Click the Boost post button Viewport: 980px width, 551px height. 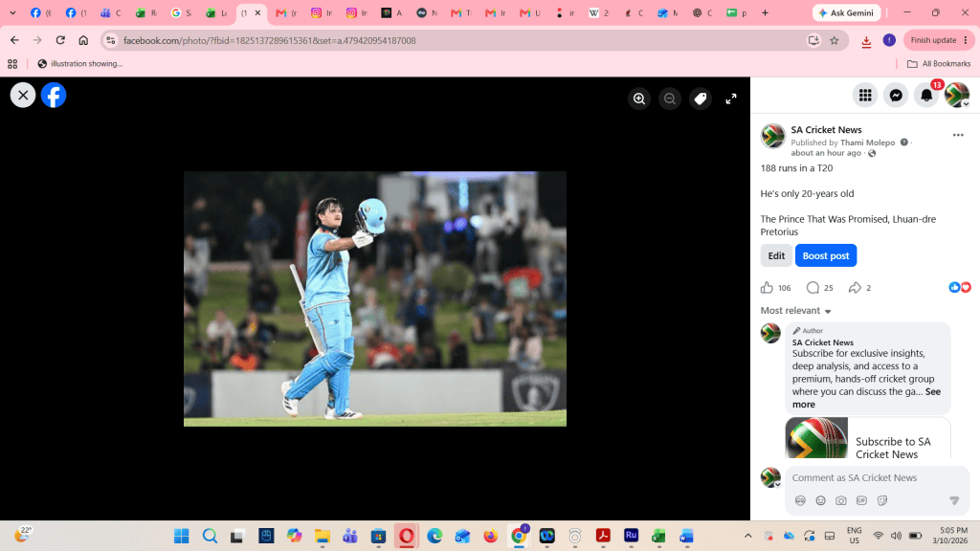pos(826,255)
